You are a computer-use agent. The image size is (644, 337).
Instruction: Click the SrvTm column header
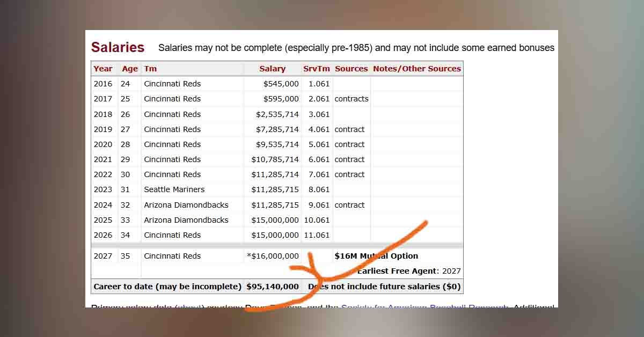(317, 69)
